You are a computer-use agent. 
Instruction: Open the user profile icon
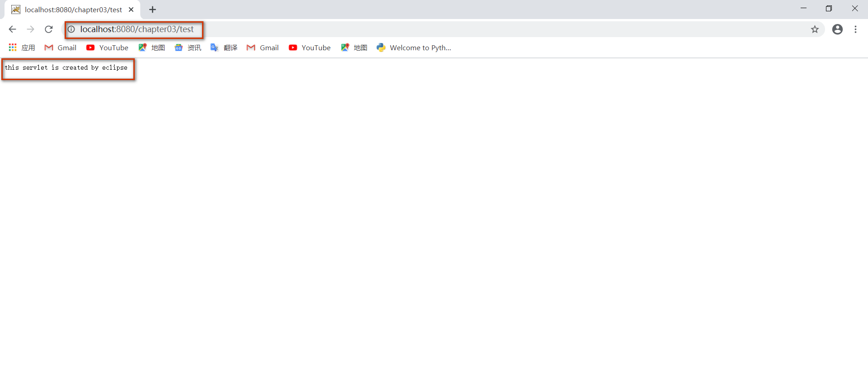pyautogui.click(x=837, y=29)
